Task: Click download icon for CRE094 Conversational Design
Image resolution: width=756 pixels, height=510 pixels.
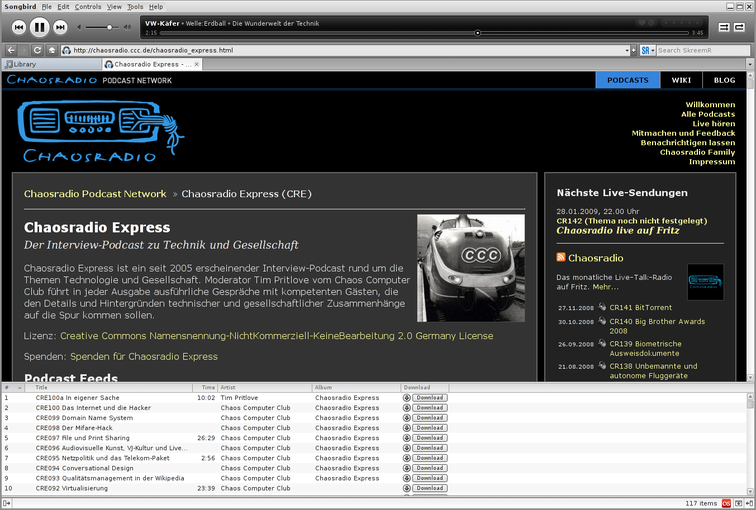Action: [x=406, y=468]
